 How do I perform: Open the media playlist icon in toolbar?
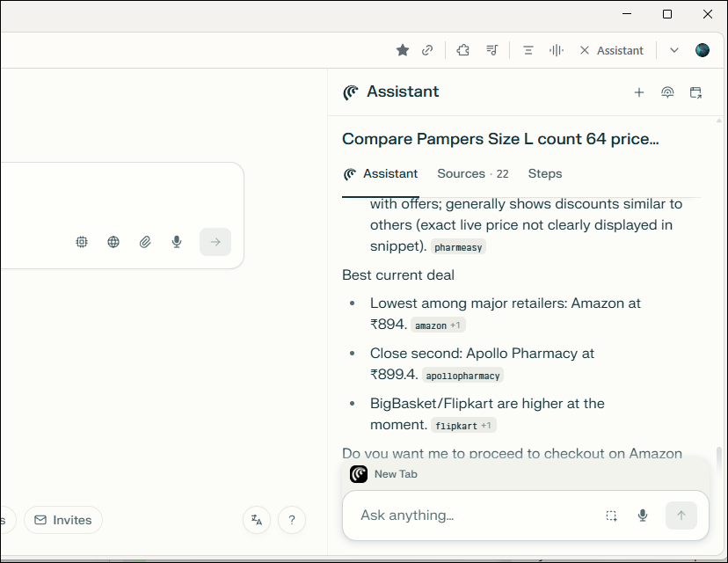(492, 50)
